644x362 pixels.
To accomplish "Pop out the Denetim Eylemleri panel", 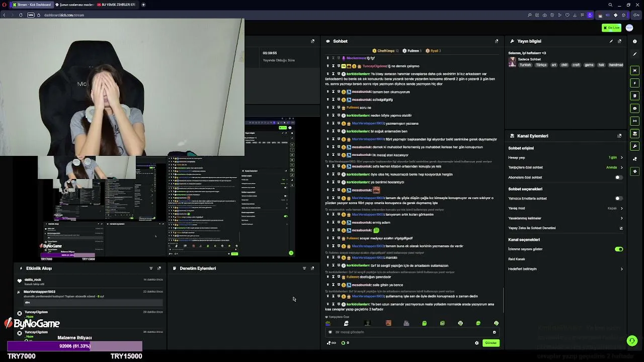I will click(312, 268).
